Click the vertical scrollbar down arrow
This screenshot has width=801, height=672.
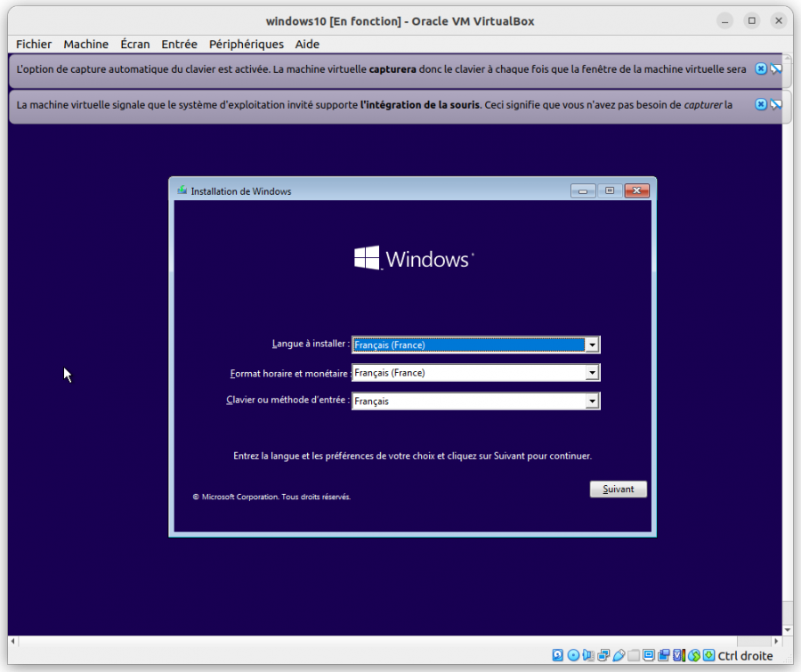pyautogui.click(x=788, y=630)
